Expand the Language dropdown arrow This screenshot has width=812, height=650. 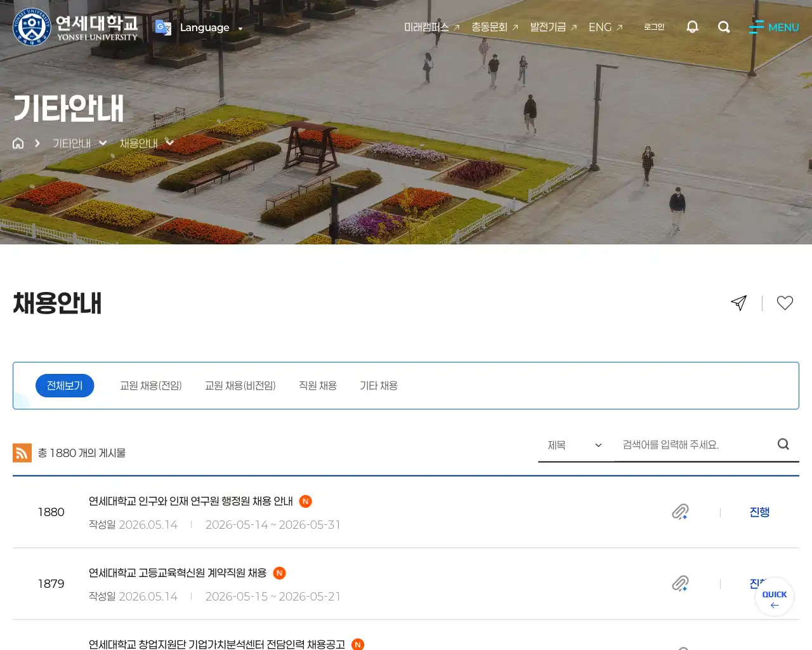tap(240, 29)
